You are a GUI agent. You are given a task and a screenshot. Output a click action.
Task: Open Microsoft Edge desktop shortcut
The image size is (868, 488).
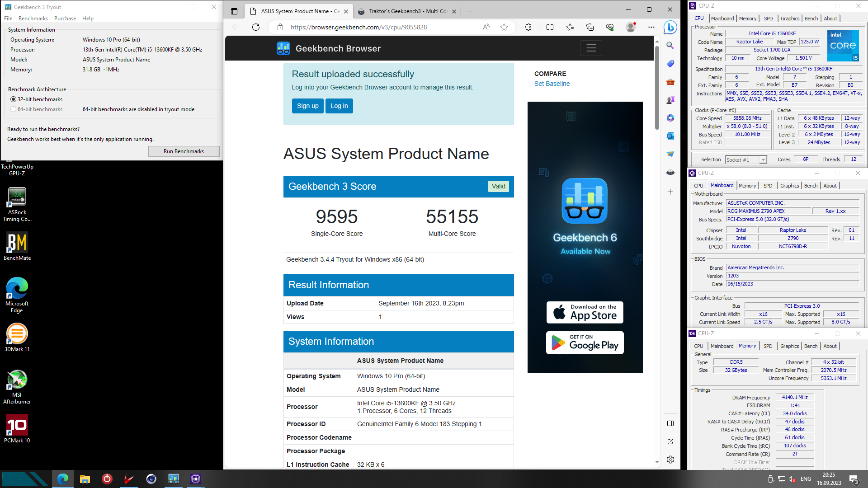[x=17, y=295]
